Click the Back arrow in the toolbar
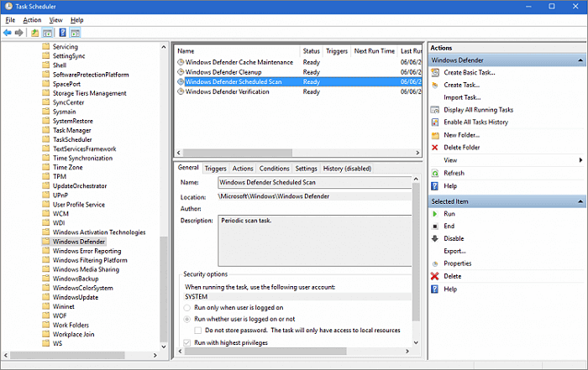Viewport: 588px width, 370px height. pos(8,33)
